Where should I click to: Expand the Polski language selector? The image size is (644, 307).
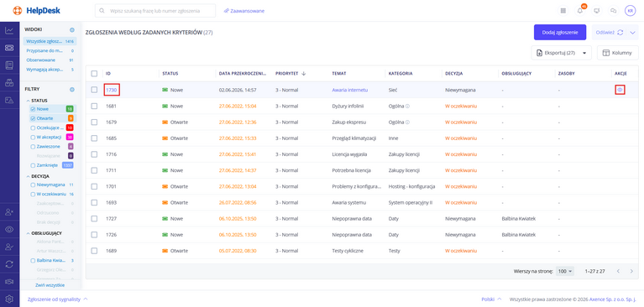pyautogui.click(x=491, y=299)
